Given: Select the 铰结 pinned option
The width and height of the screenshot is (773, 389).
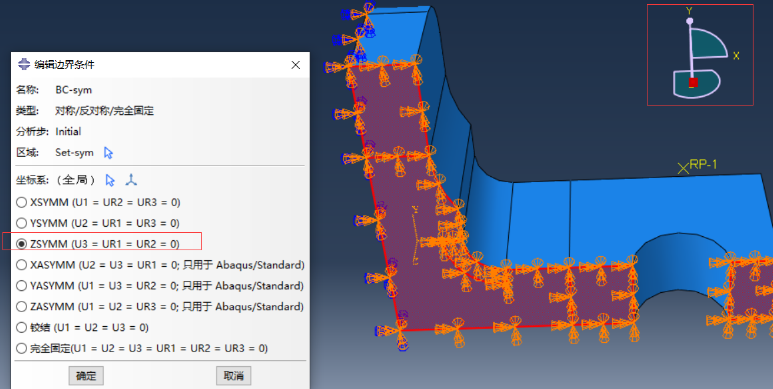Looking at the screenshot, I should 22,327.
